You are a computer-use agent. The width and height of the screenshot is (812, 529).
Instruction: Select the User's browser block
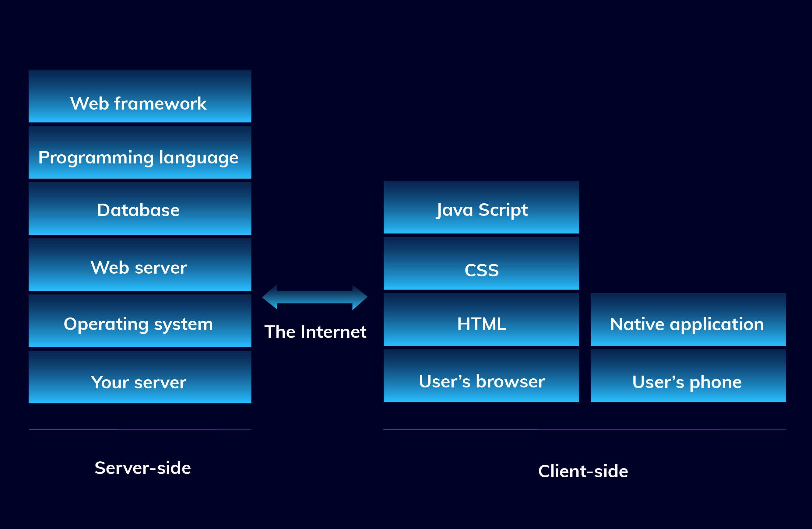click(x=481, y=376)
